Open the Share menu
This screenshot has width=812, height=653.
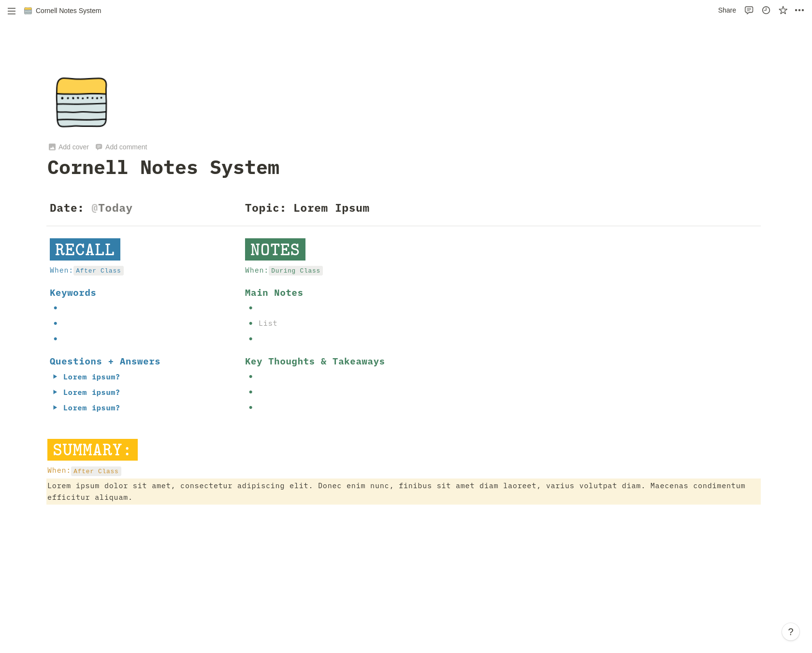coord(727,10)
